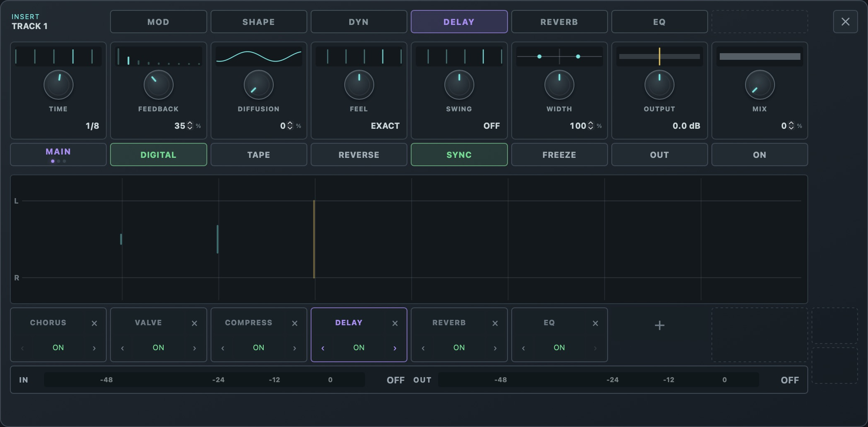Move Compress slot left with its arrow
868x427 pixels.
coord(223,348)
